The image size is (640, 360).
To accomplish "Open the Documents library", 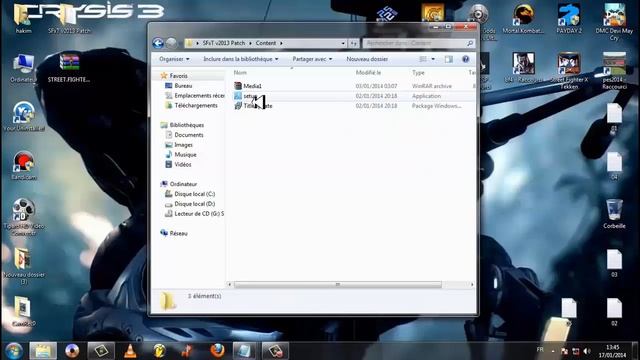I will [x=189, y=135].
